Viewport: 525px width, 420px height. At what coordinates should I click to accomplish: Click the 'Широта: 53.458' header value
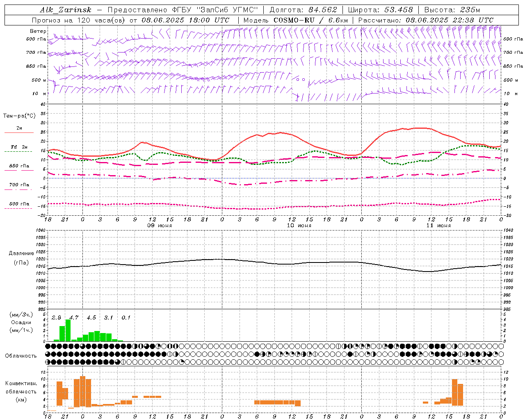point(380,10)
